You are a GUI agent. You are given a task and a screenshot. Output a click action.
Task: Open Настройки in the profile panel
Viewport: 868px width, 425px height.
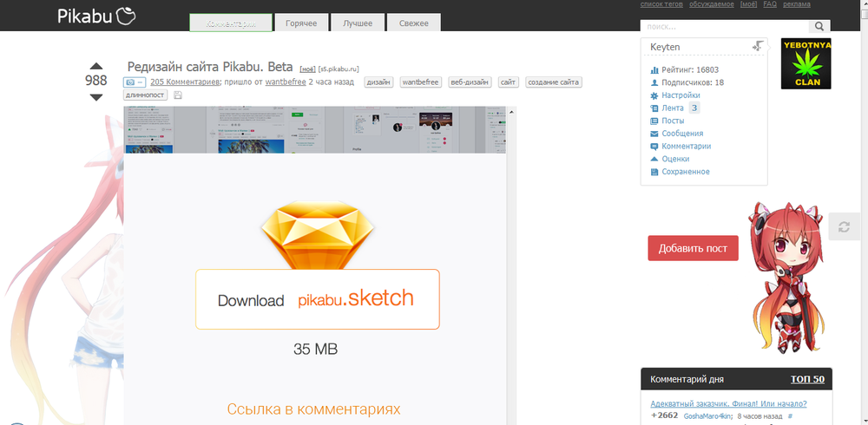[x=681, y=95]
